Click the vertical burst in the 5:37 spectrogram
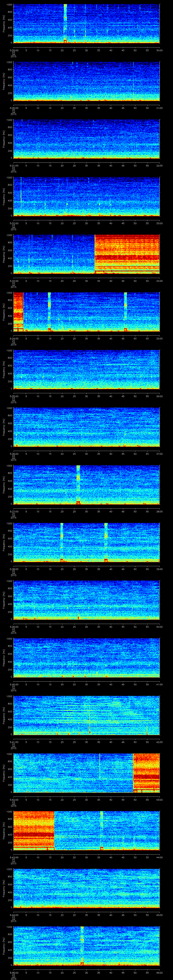The image size is (173, 980). [78, 484]
